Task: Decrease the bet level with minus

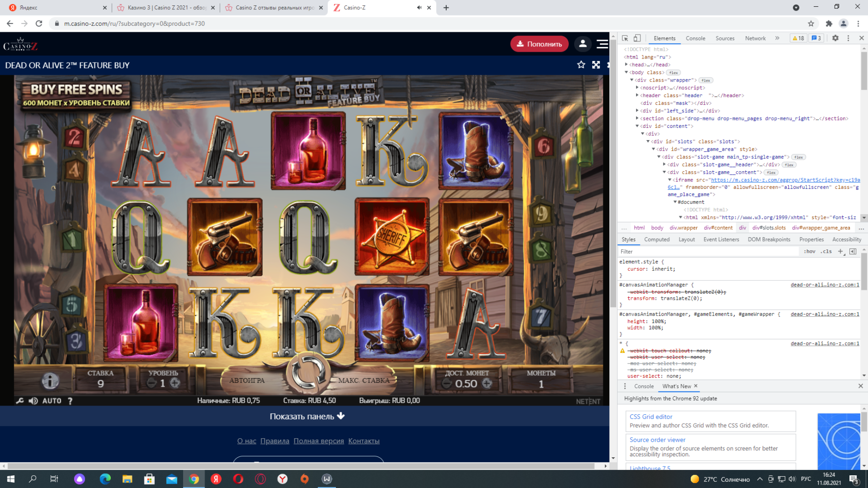Action: 152,384
